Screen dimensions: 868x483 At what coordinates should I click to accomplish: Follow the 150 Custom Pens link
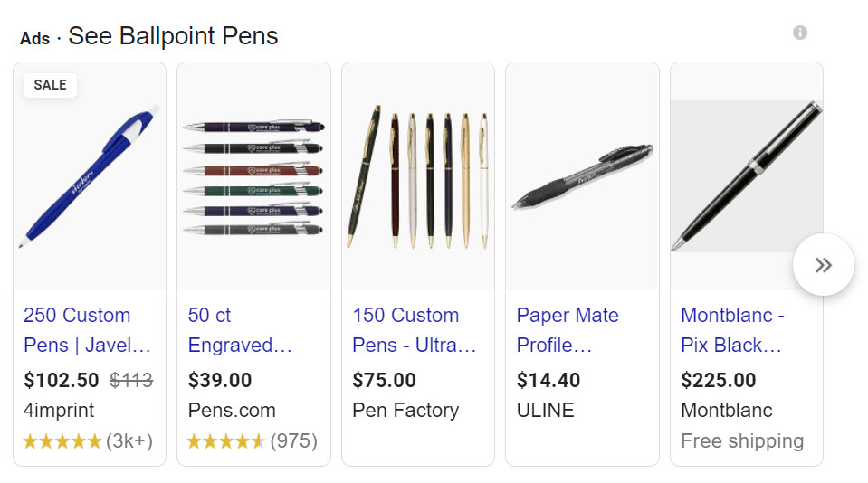click(414, 330)
